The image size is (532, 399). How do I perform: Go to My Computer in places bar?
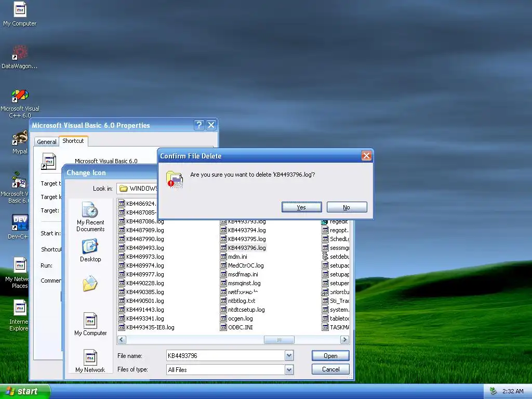(x=90, y=324)
